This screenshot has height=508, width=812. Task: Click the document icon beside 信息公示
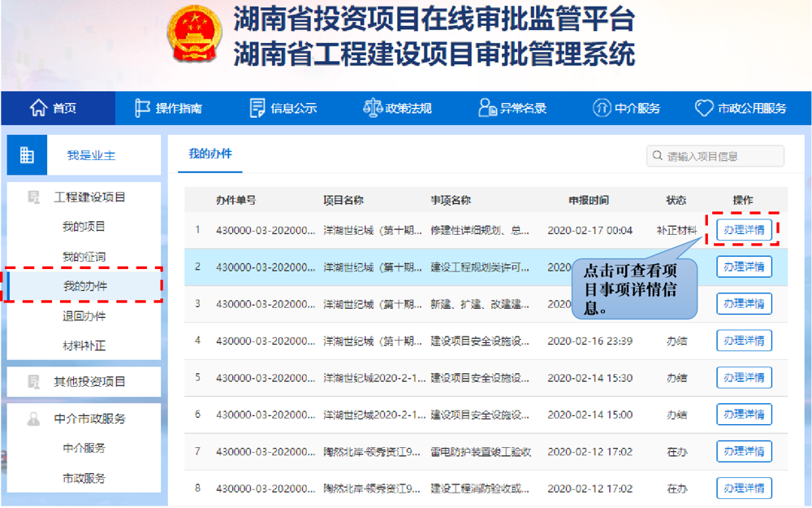(x=256, y=107)
